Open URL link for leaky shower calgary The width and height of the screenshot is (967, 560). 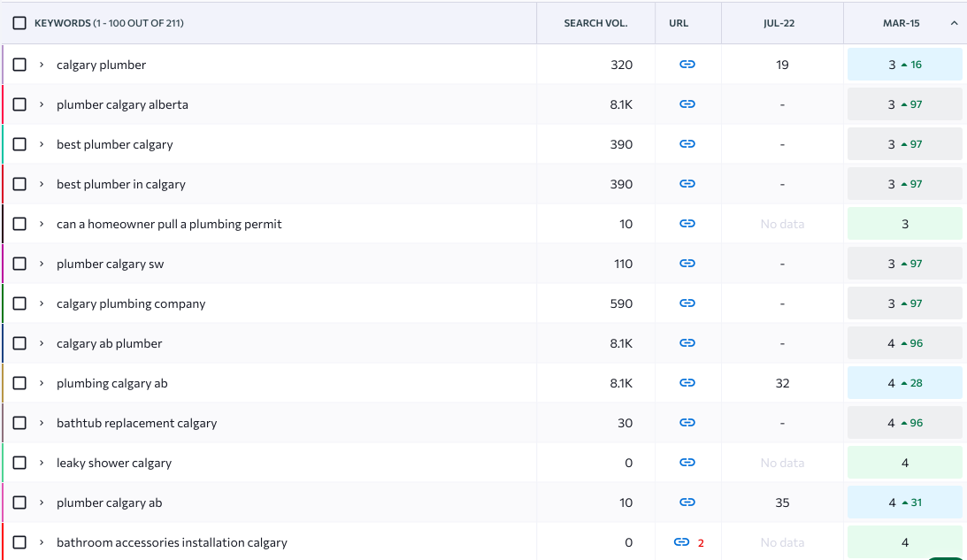point(687,463)
